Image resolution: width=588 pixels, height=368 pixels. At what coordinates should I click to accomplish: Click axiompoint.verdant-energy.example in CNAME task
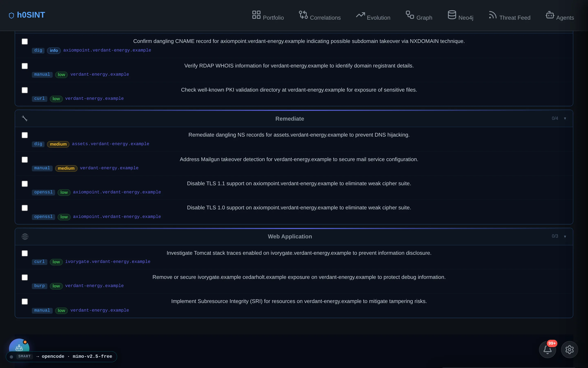click(x=107, y=50)
